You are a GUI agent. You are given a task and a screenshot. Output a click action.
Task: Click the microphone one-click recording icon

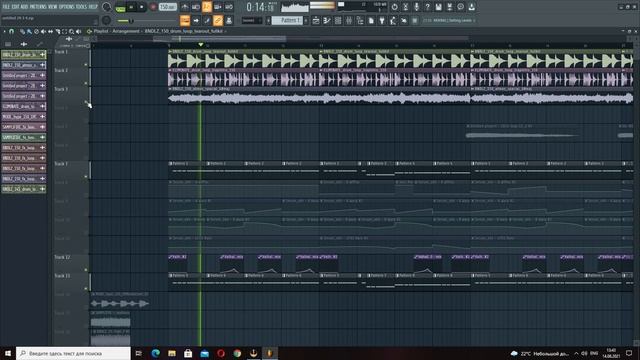coord(416,7)
